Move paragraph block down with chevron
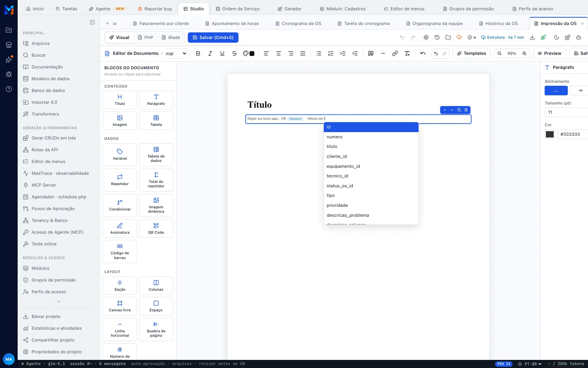588x368 pixels. 452,110
